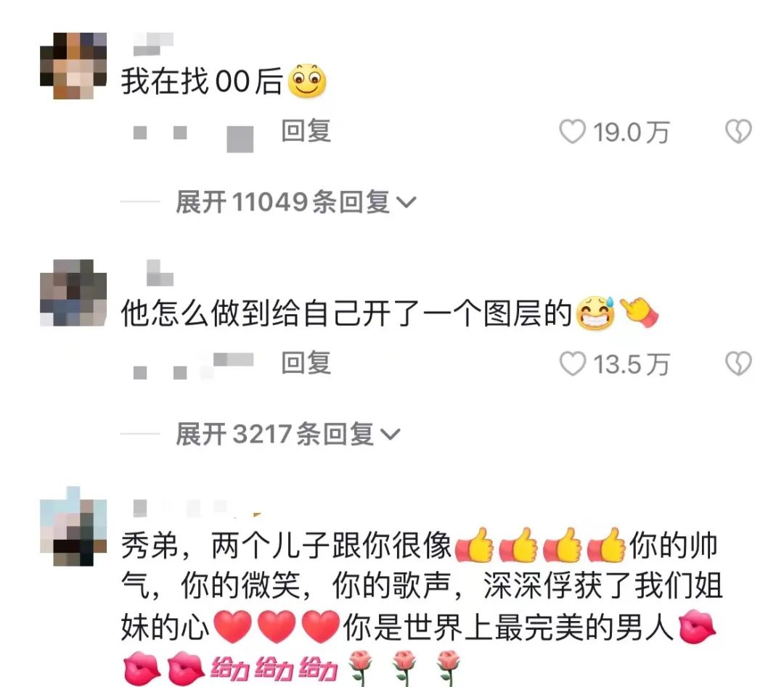Tap broken heart icon on 图层 comment
Screen dimensions: 784x687
[738, 363]
